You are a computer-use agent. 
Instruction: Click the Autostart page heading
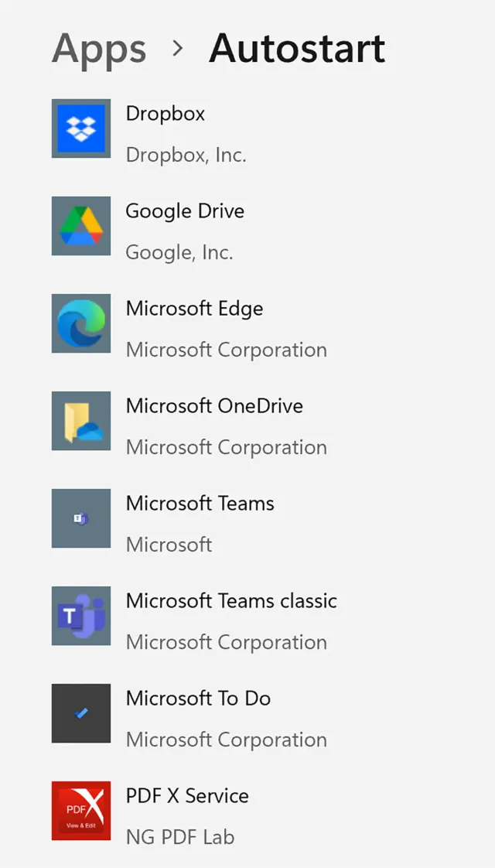[297, 48]
